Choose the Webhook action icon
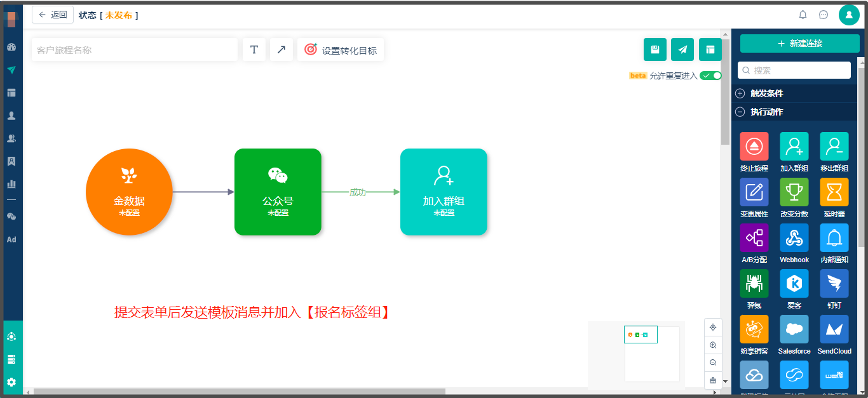Viewport: 868px width, 398px height. tap(794, 238)
